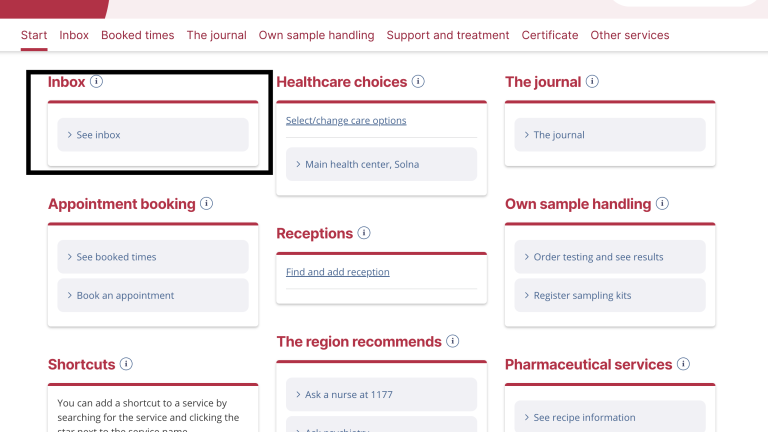Open Order testing and see results
The height and width of the screenshot is (432, 768).
(610, 257)
